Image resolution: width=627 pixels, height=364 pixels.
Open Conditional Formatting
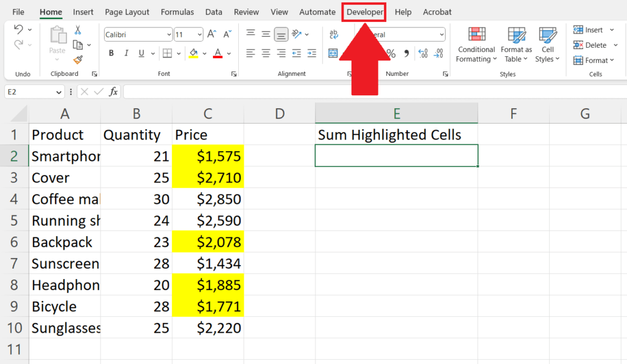click(x=476, y=44)
